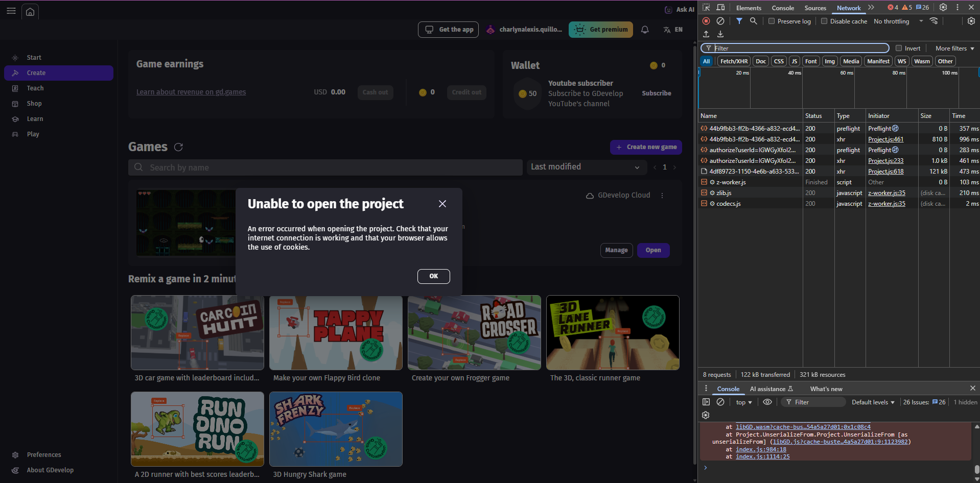
Task: Export HAR download icon
Action: pos(720,34)
